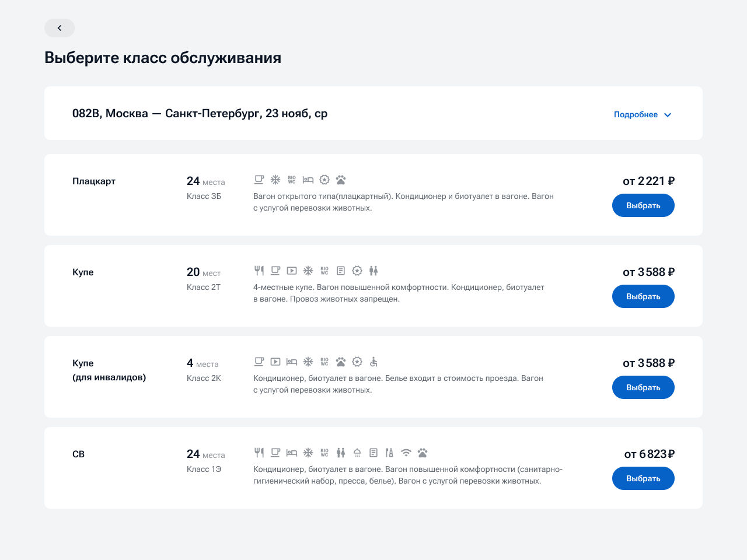Click the pet paw icon in Плацкарт row
747x560 pixels.
341,180
